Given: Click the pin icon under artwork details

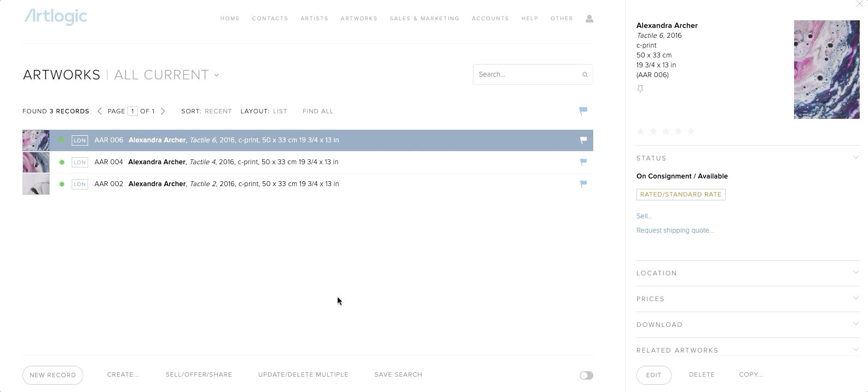Looking at the screenshot, I should click(640, 89).
